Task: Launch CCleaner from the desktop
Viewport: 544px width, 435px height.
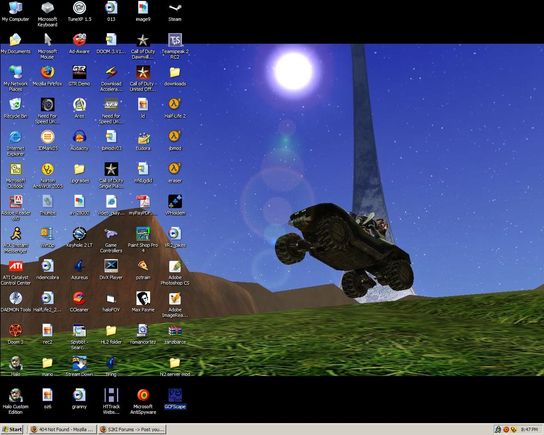Action: pyautogui.click(x=79, y=302)
